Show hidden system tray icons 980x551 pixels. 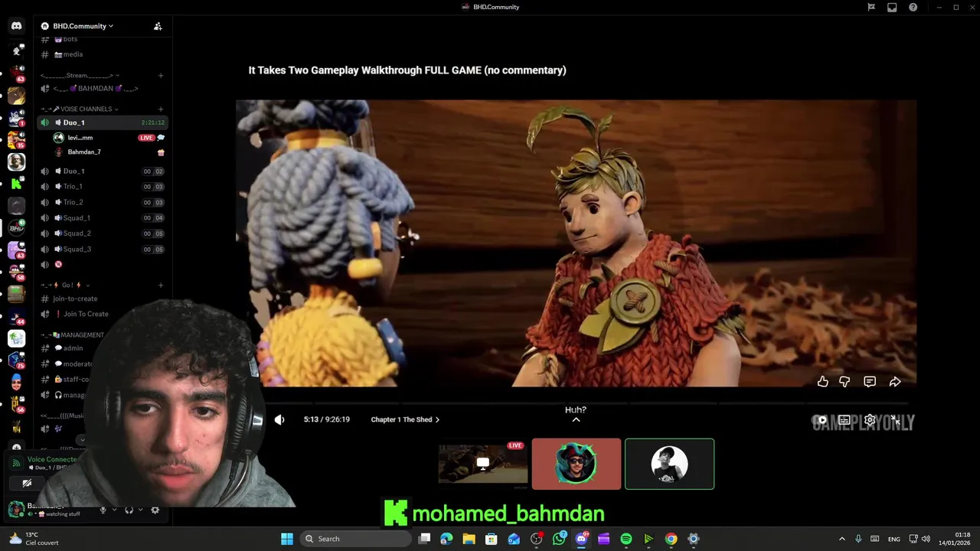coord(841,539)
